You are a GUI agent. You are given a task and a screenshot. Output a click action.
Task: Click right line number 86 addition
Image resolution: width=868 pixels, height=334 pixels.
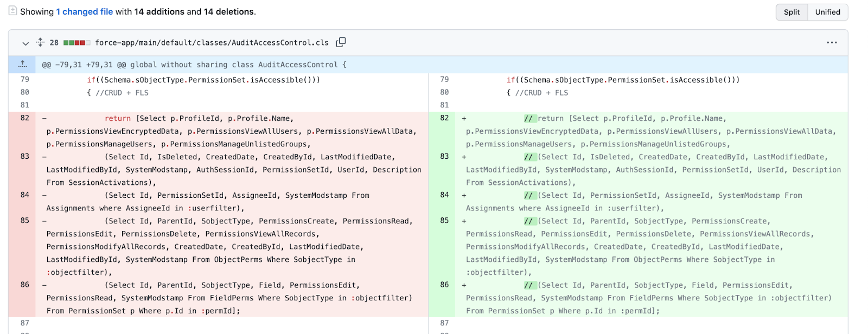(x=444, y=285)
